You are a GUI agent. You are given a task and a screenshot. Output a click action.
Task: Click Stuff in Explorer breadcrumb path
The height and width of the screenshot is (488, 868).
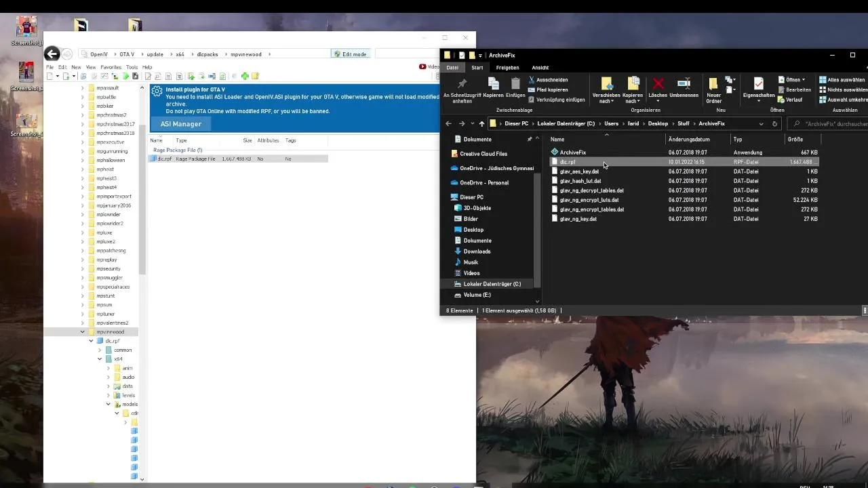(x=684, y=123)
